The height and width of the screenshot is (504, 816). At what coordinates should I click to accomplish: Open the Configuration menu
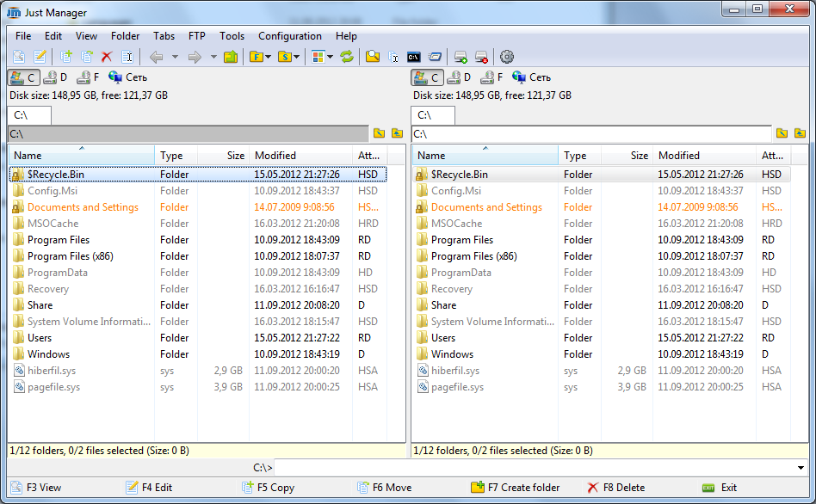[290, 36]
